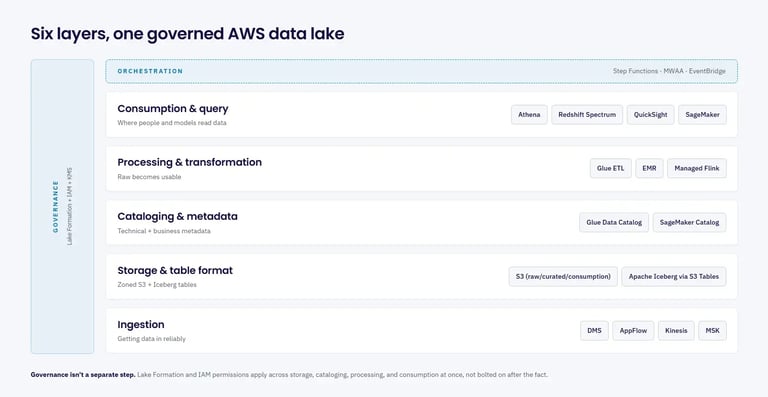Screen dimensions: 768x397
Task: Click 'Step Functions - MWAA - EventBridge' text
Action: [x=669, y=71]
